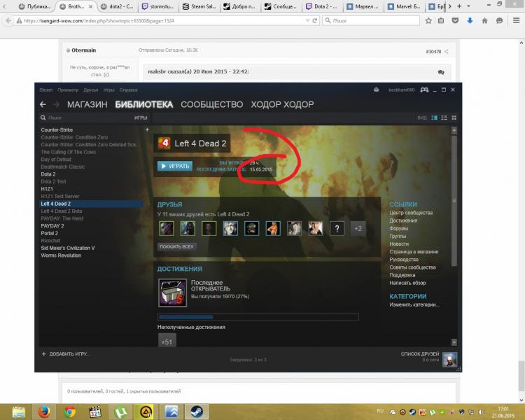Select Counter-Strike in the games list
This screenshot has width=525, height=420.
57,129
